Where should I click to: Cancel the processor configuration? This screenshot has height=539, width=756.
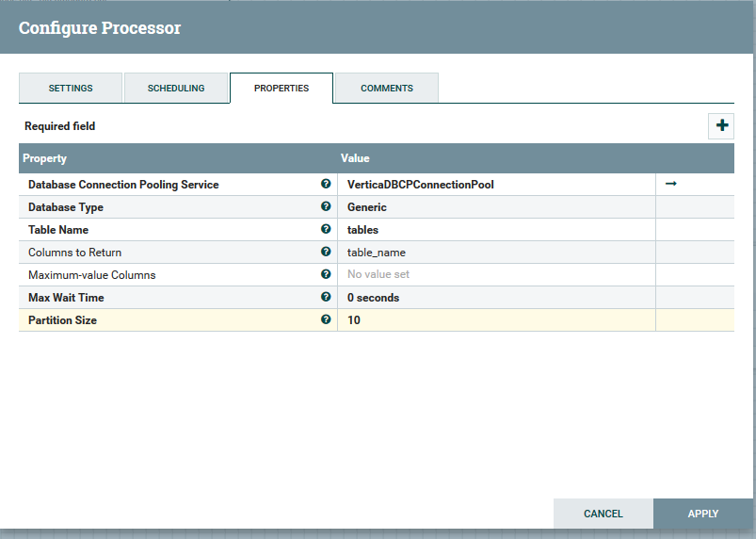pos(603,514)
